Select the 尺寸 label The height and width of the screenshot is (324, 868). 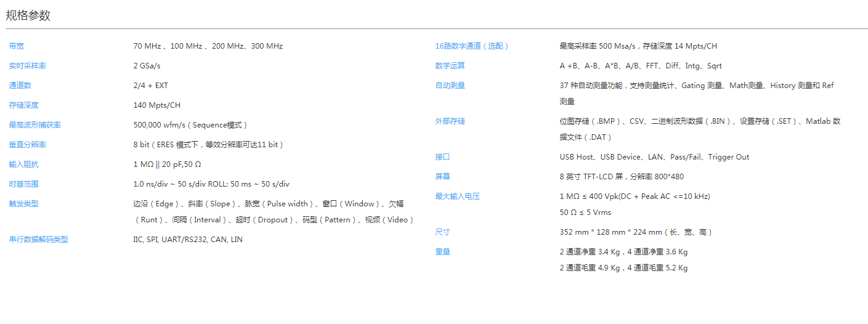(x=443, y=232)
